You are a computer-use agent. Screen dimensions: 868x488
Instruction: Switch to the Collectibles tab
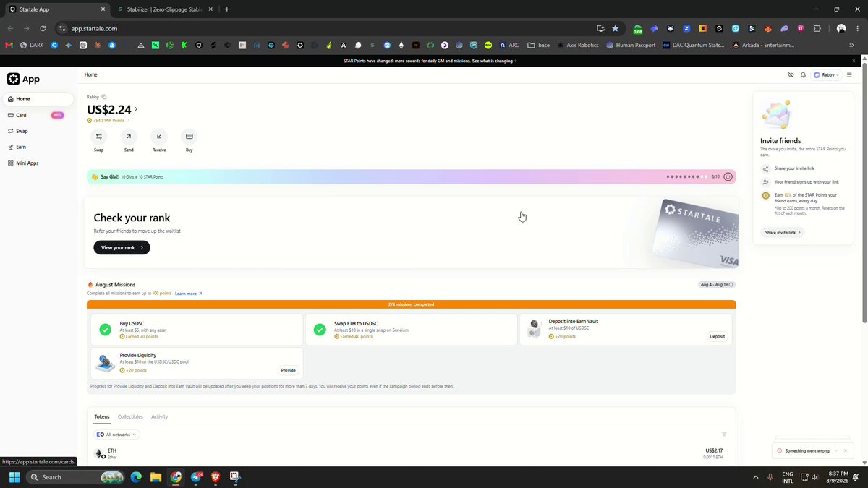click(130, 416)
